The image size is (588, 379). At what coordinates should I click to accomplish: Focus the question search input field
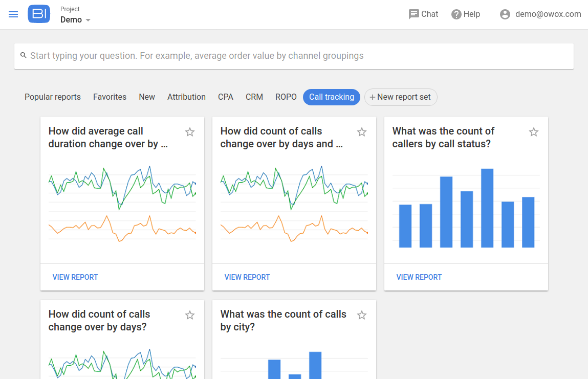pyautogui.click(x=294, y=56)
